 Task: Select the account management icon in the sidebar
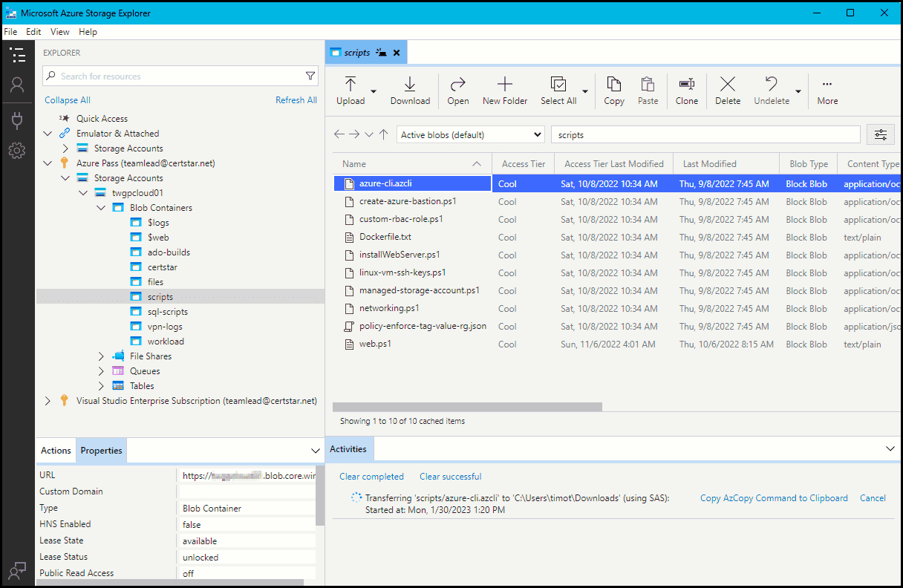17,85
